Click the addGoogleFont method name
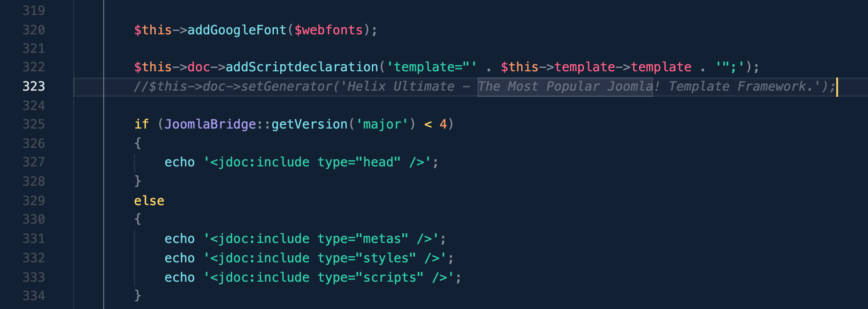 coord(237,30)
